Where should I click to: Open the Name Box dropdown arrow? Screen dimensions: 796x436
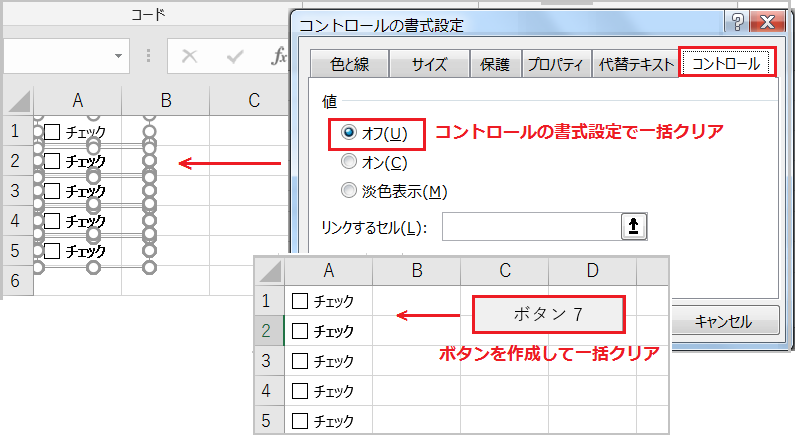tap(119, 56)
